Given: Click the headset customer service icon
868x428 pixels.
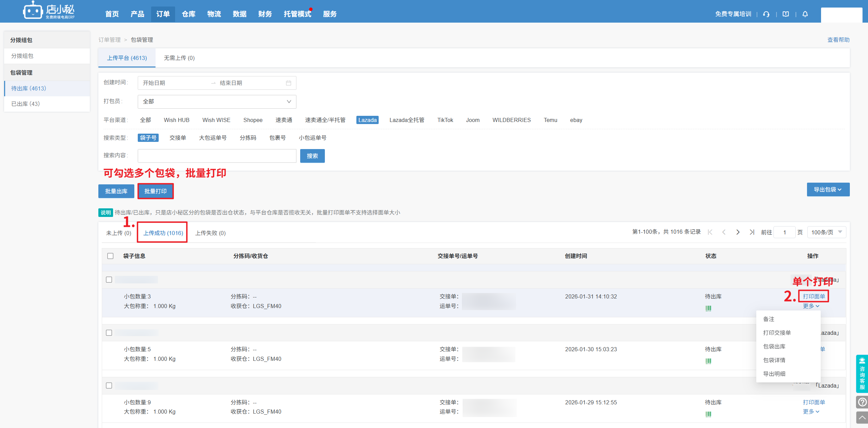Looking at the screenshot, I should 766,14.
